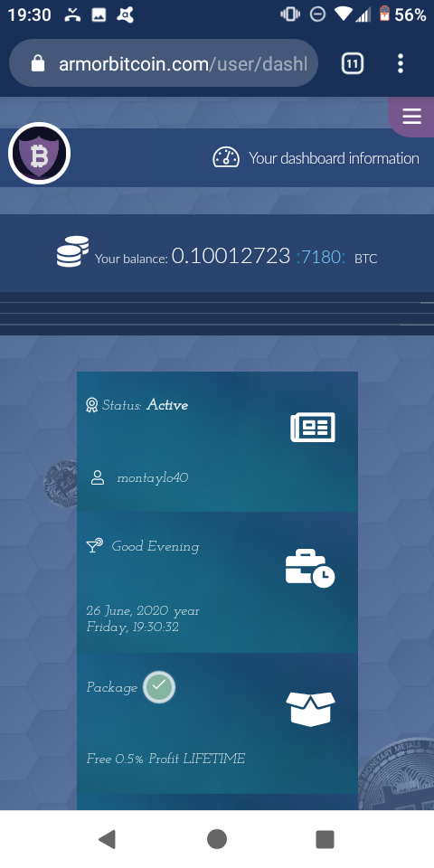Click the 'Your balance:' label
The width and height of the screenshot is (434, 868).
(x=131, y=259)
